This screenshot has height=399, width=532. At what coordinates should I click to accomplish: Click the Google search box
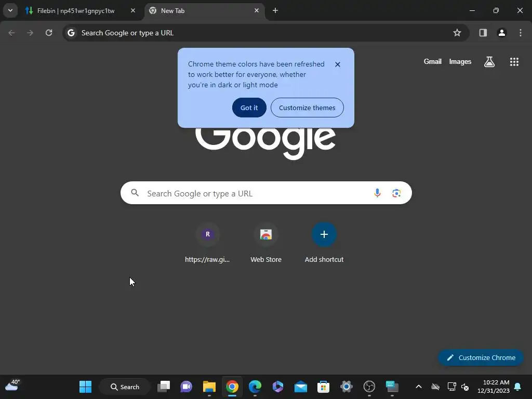click(266, 193)
